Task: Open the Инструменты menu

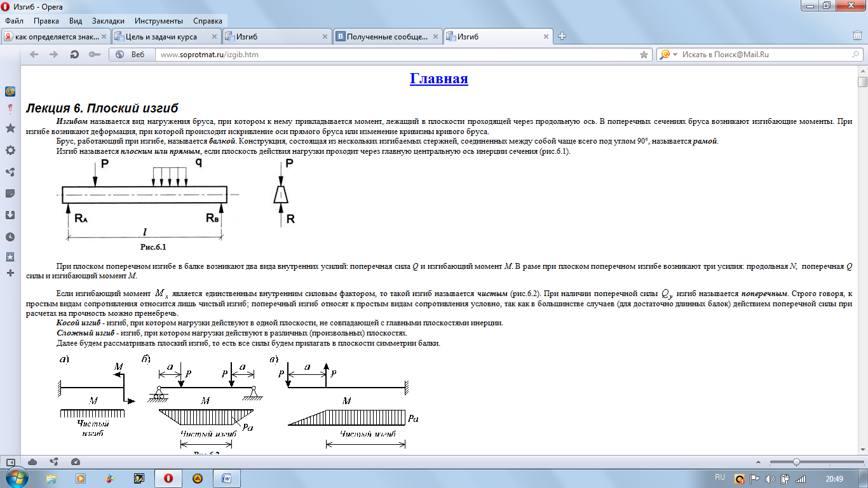Action: tap(159, 21)
